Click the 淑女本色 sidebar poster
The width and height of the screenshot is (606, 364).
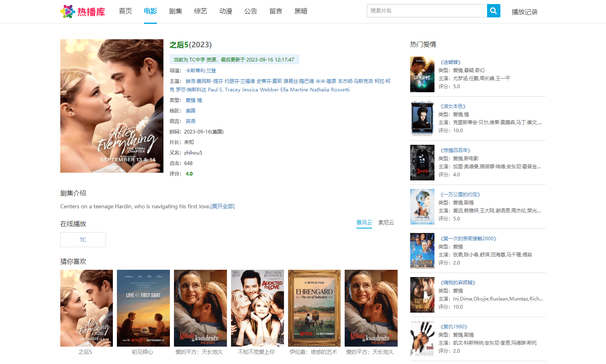click(422, 119)
